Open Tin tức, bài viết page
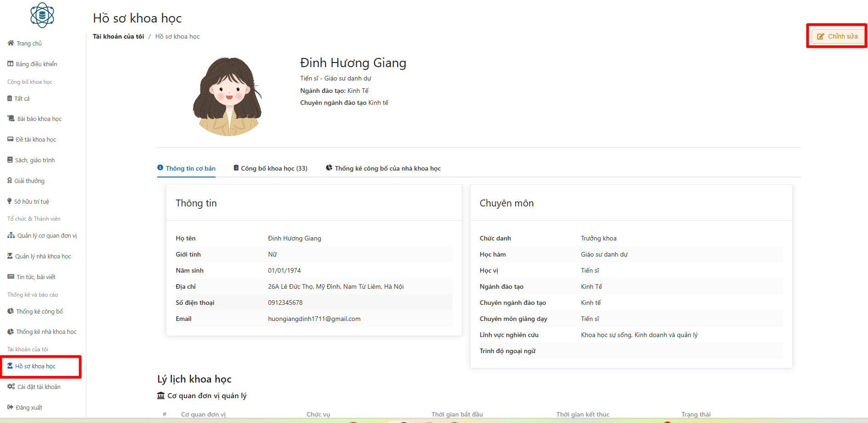The width and height of the screenshot is (868, 423). click(x=36, y=277)
